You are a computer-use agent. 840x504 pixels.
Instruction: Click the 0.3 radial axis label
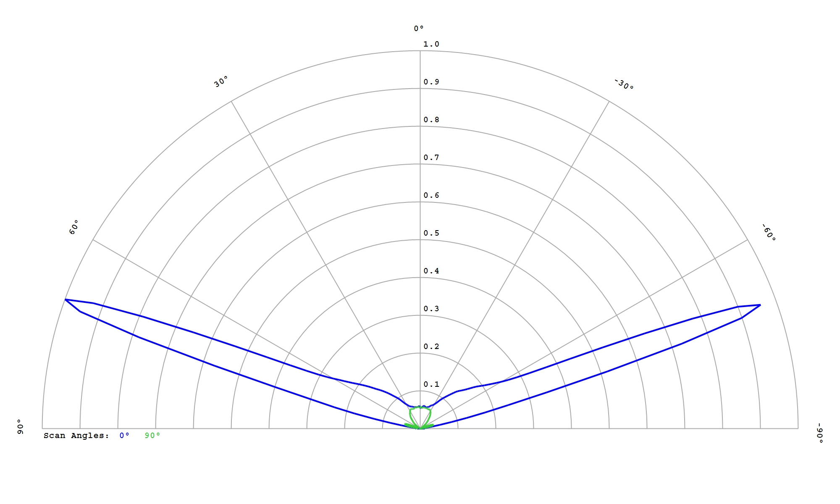pyautogui.click(x=431, y=309)
